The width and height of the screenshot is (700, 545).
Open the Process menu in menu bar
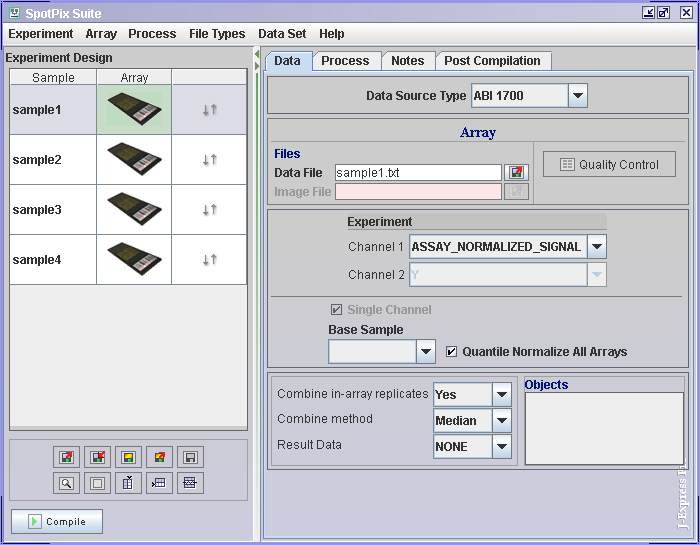click(152, 34)
